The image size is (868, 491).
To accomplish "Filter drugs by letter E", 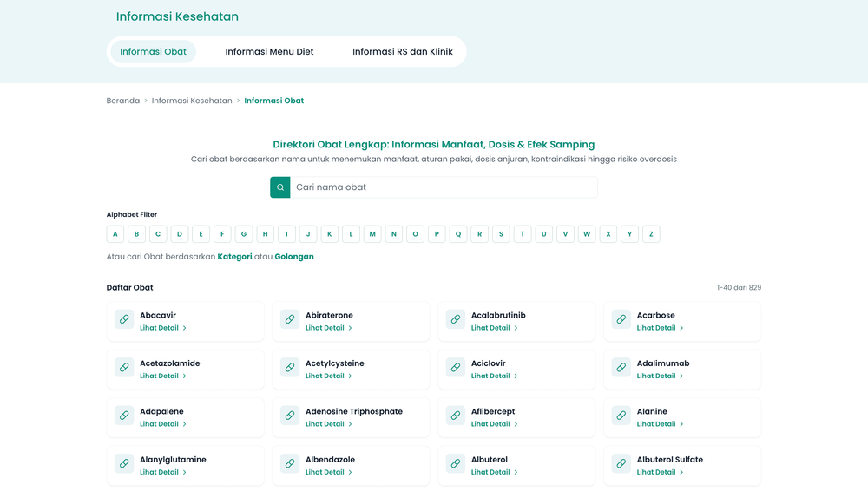I will 201,234.
